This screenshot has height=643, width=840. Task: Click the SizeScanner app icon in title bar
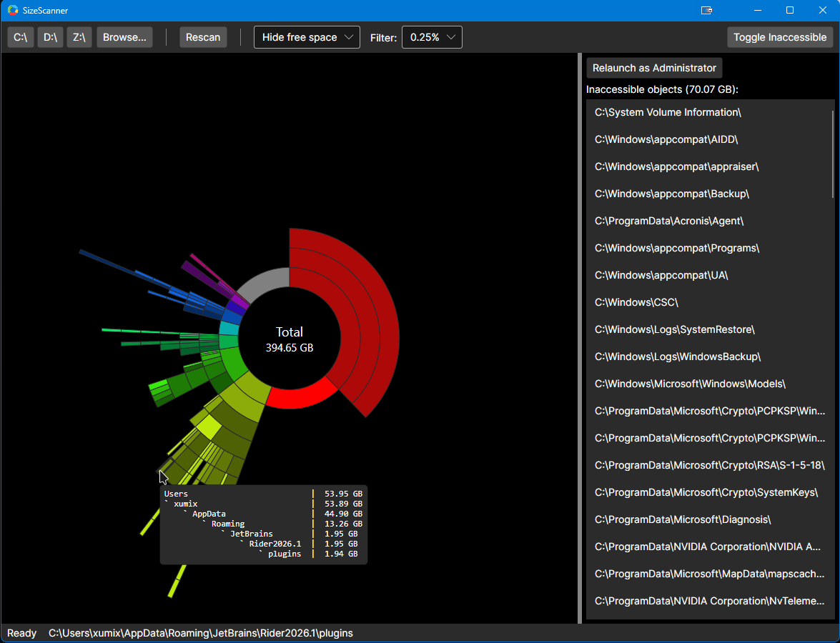[x=13, y=10]
